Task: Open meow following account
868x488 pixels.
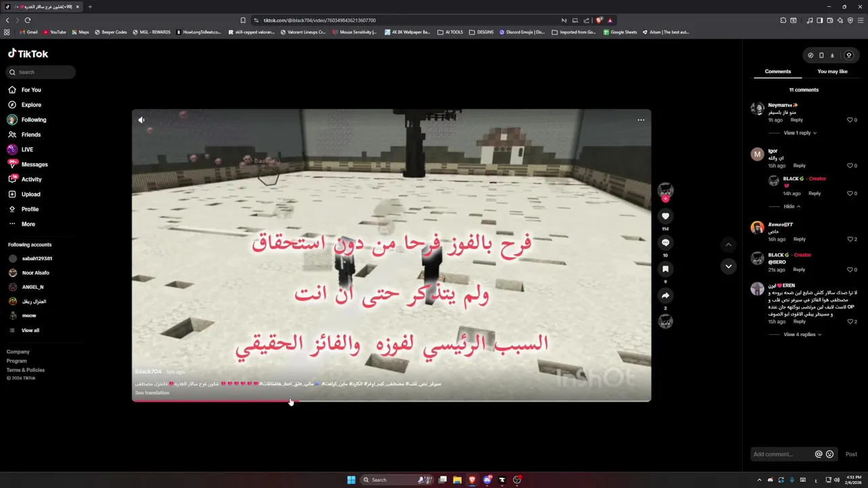Action: 22,315
